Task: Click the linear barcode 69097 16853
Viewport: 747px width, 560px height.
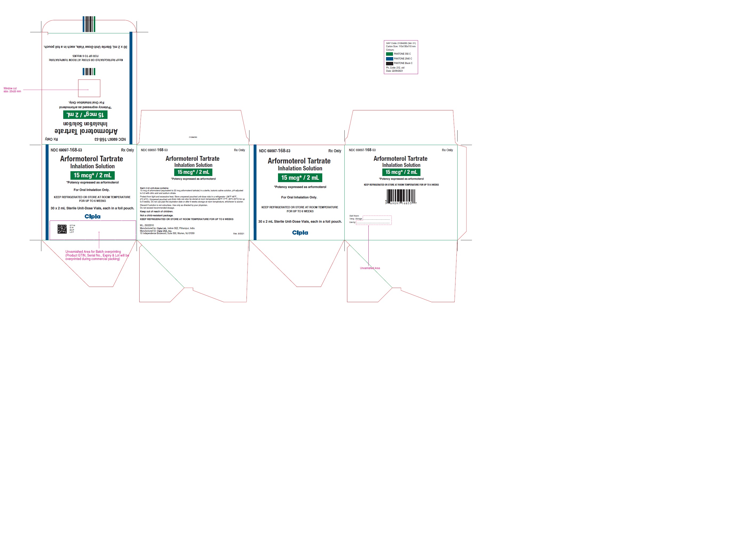Action: click(x=401, y=196)
